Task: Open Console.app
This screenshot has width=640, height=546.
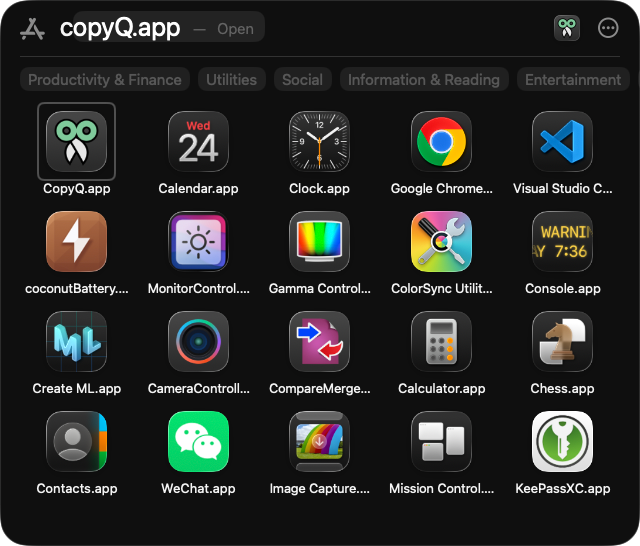Action: [x=563, y=242]
